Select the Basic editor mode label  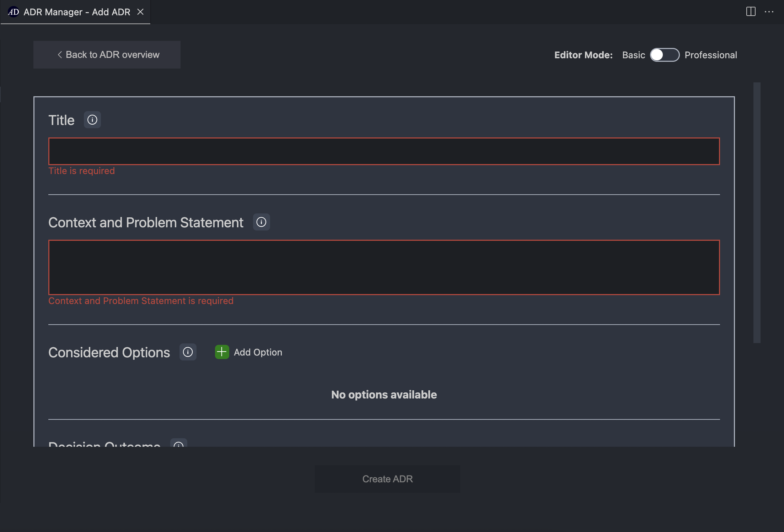[x=633, y=55]
